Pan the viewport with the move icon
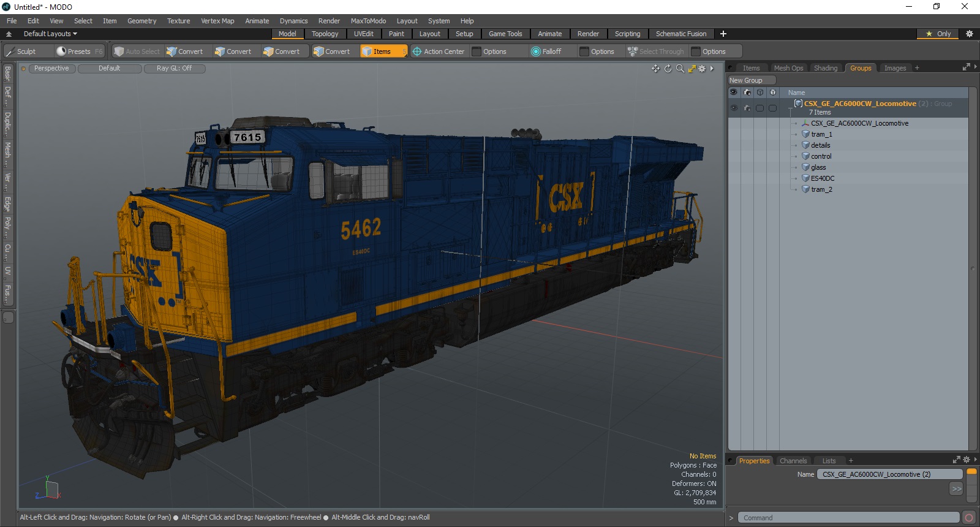The image size is (980, 527). point(656,69)
